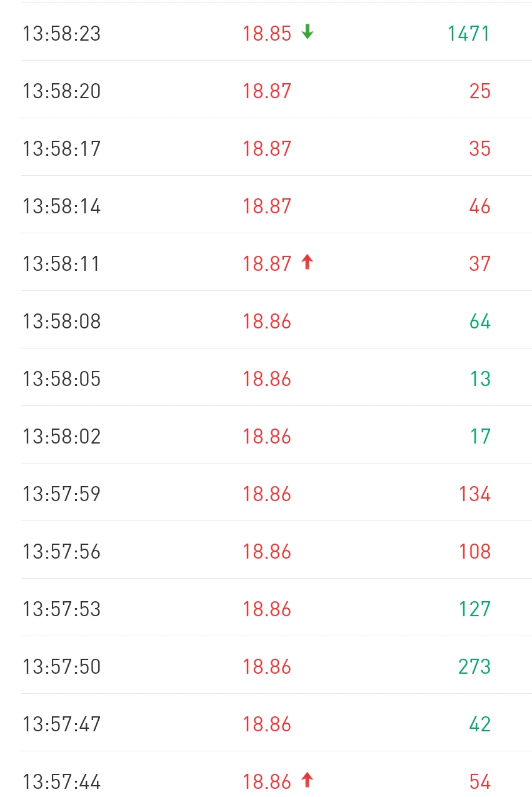Select the 13:58:20 trade row time
The image size is (532, 797).
tap(61, 91)
